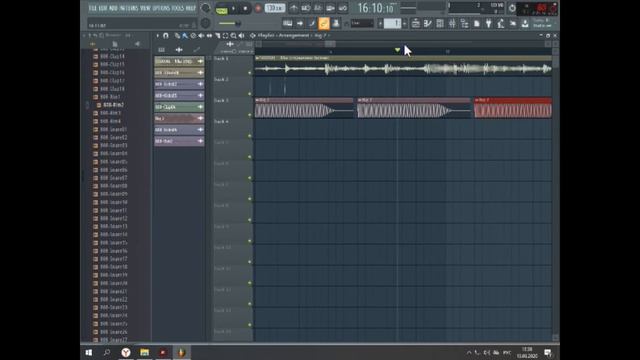The image size is (640, 360).
Task: Select the playlist Paint brush tool
Action: point(185,36)
